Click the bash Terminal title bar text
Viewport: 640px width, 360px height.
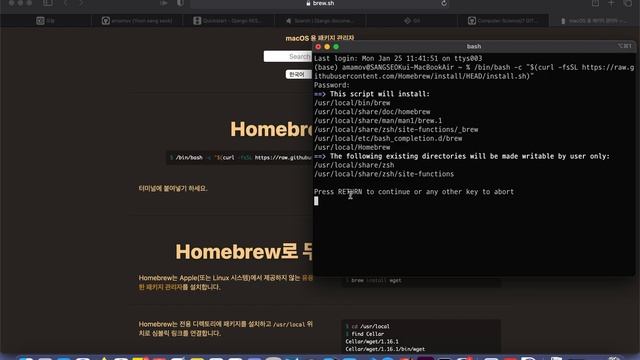pos(474,47)
